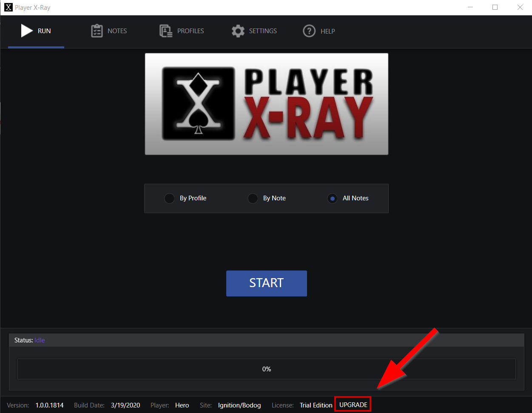Viewport: 532px width, 413px height.
Task: Click the 0% progress bar
Action: (x=267, y=369)
